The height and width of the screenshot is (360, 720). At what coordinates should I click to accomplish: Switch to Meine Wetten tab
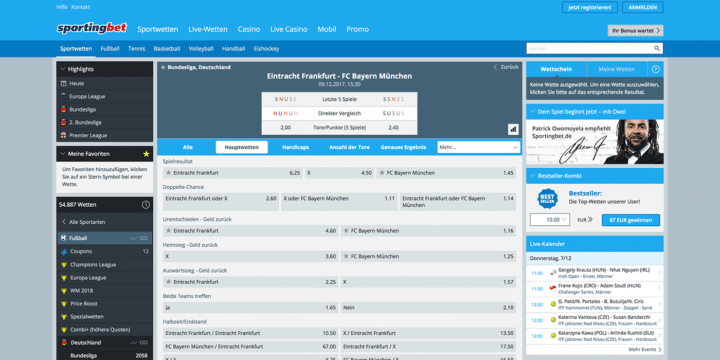click(x=617, y=69)
